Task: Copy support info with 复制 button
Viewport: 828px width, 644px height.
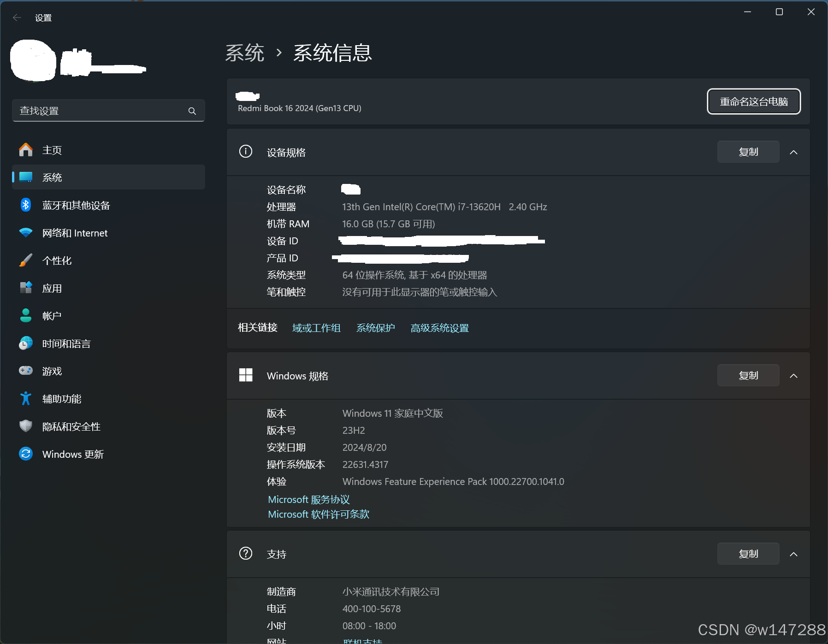Action: pyautogui.click(x=748, y=554)
